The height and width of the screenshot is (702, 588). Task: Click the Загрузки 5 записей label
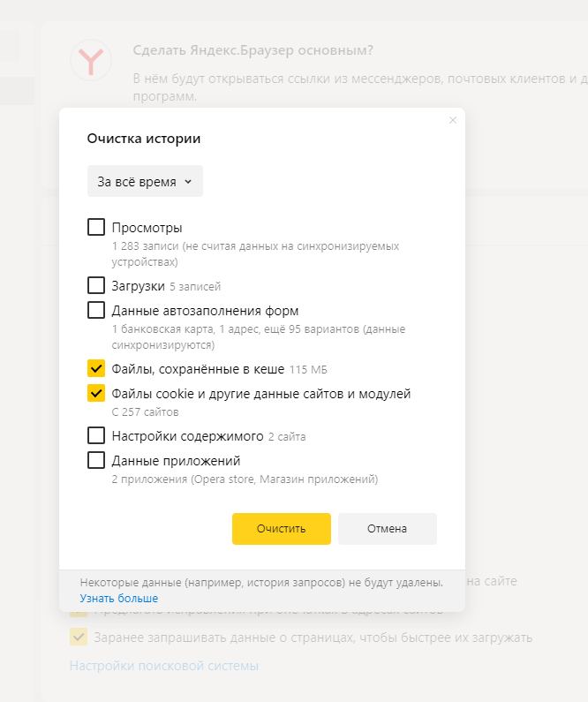coord(166,286)
